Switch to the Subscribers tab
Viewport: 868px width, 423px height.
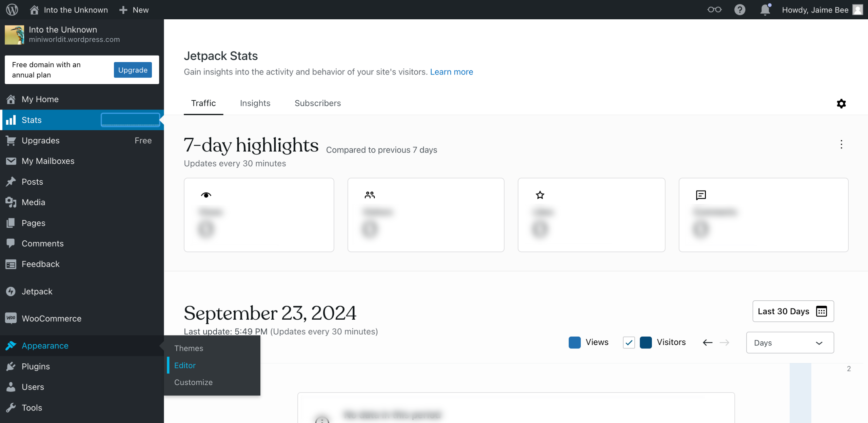(x=317, y=103)
